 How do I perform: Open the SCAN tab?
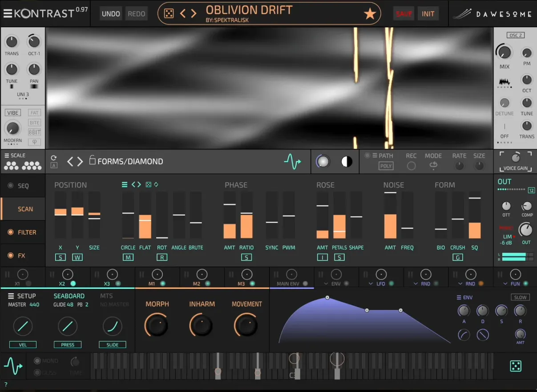click(x=23, y=209)
